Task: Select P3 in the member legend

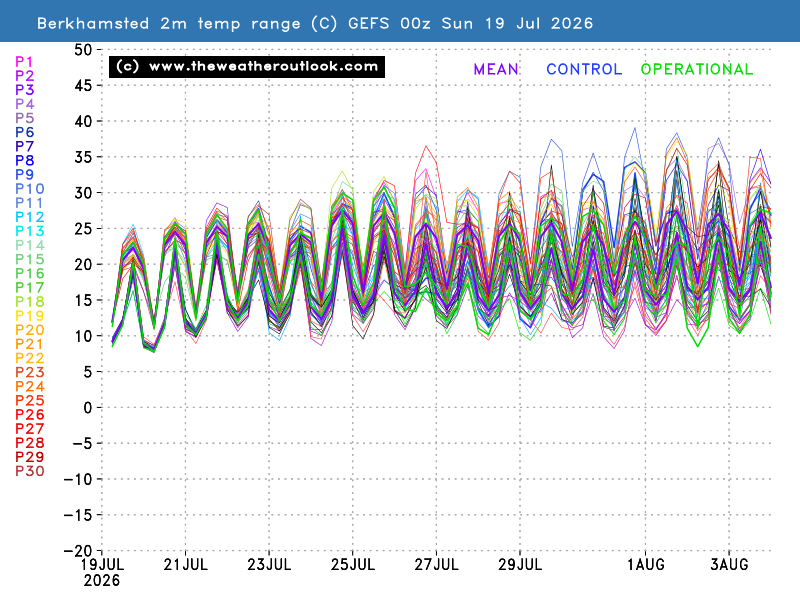Action: pyautogui.click(x=24, y=90)
